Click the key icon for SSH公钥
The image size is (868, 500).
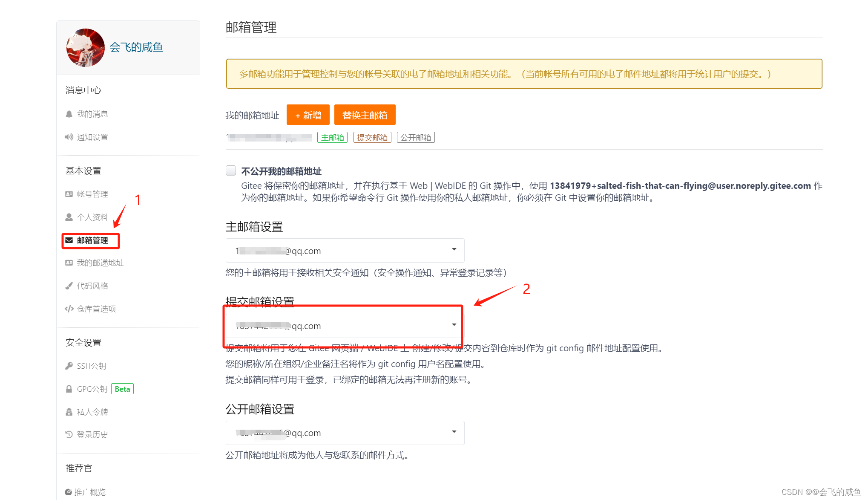[x=69, y=366]
